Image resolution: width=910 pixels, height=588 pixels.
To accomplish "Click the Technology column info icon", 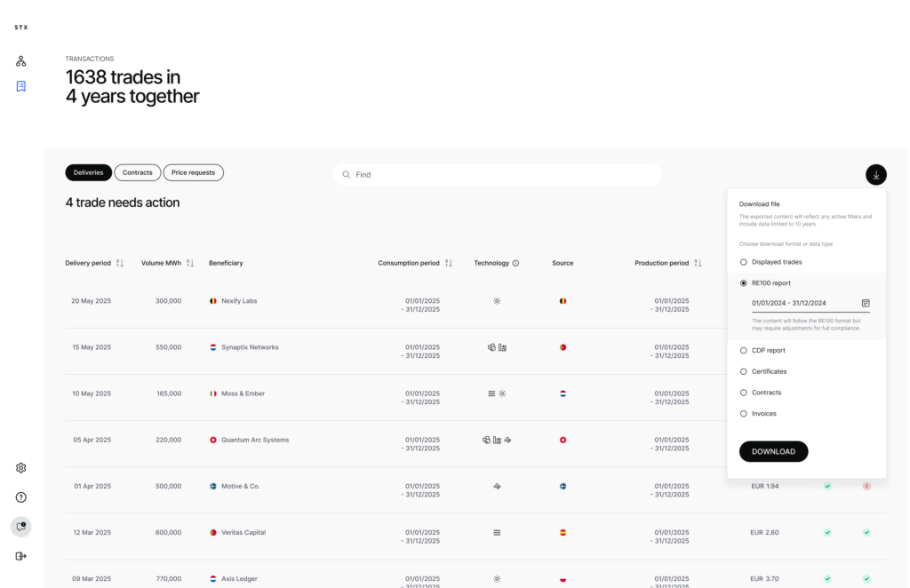I will (515, 263).
